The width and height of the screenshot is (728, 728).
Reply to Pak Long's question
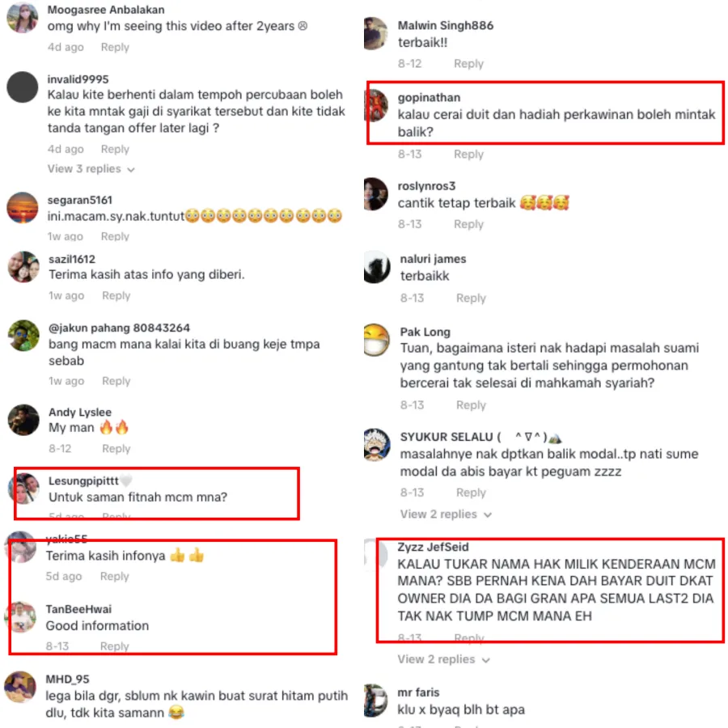(x=471, y=405)
